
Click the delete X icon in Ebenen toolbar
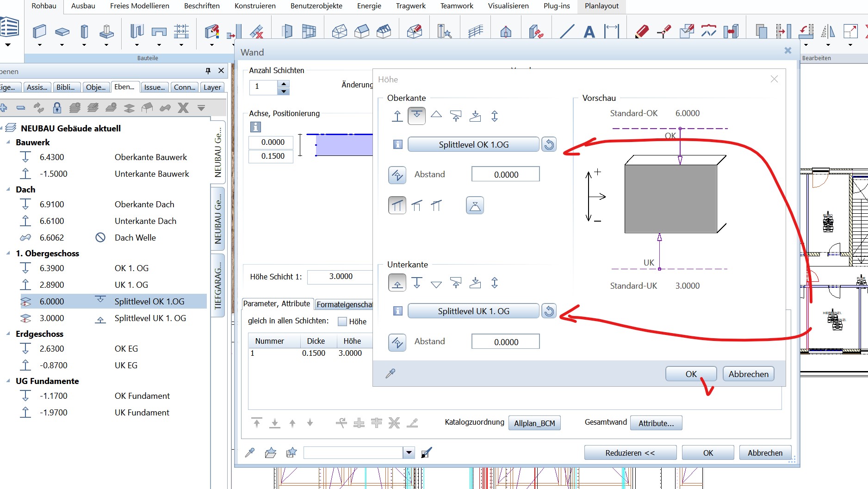[183, 108]
